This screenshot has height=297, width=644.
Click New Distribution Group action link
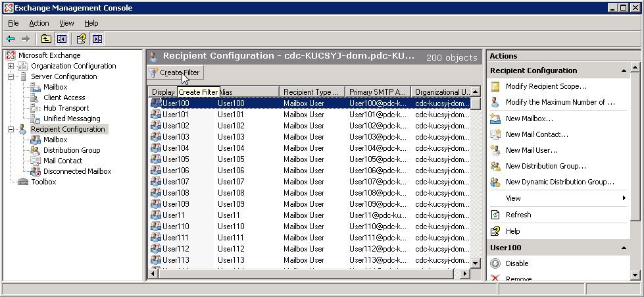tap(546, 166)
